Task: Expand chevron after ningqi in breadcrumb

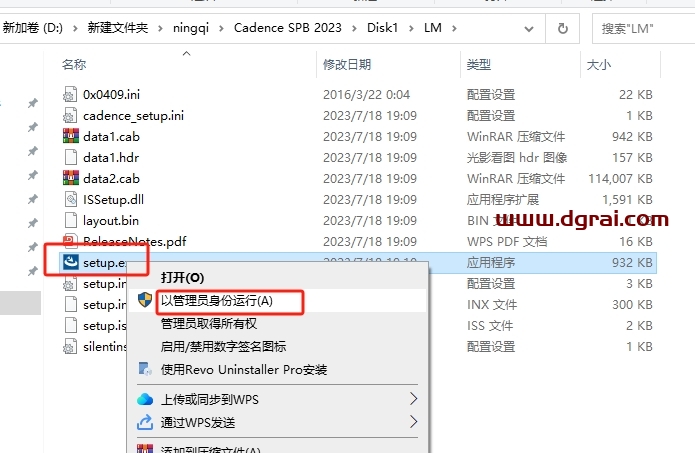Action: (221, 28)
